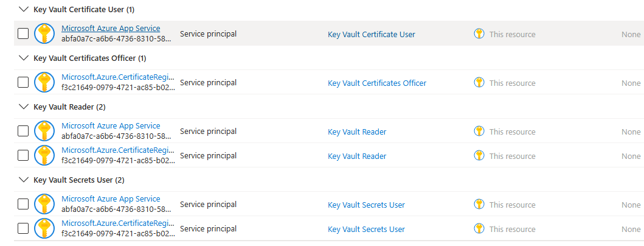Viewport: 644px width, 246px height.
Task: Open Key Vault Secrets User role link for App Service
Action: tap(366, 205)
